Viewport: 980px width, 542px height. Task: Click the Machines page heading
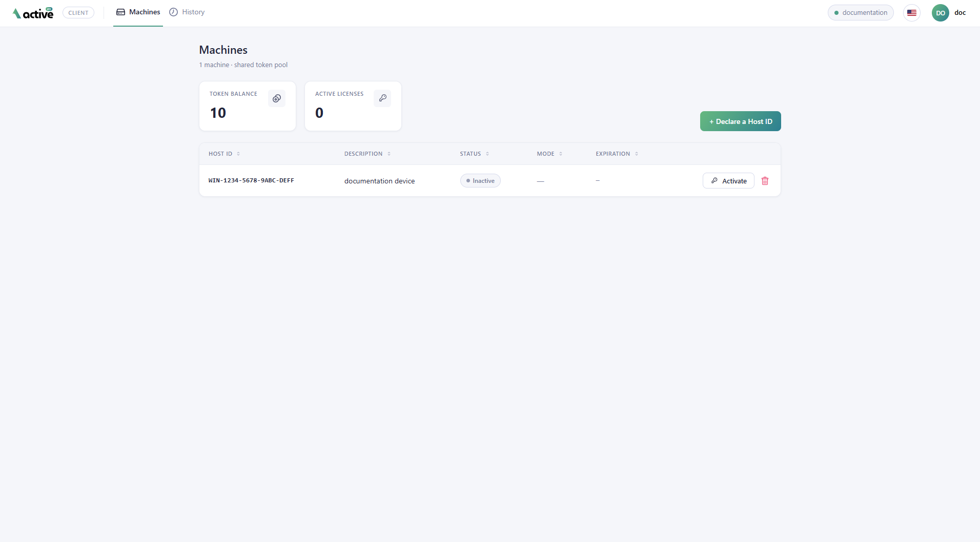(x=223, y=50)
